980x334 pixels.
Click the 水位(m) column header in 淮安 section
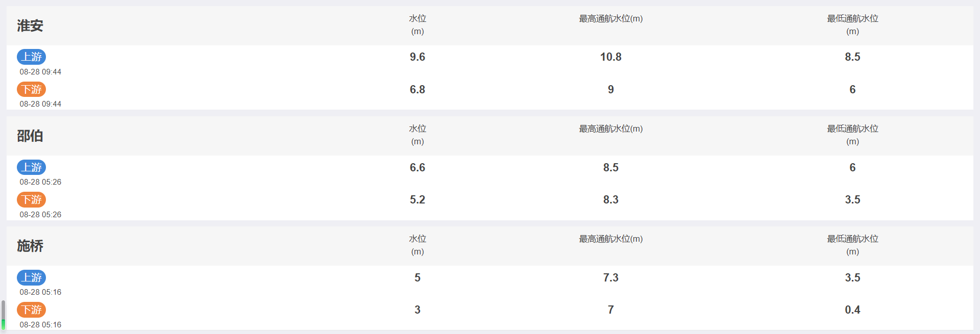(x=418, y=24)
